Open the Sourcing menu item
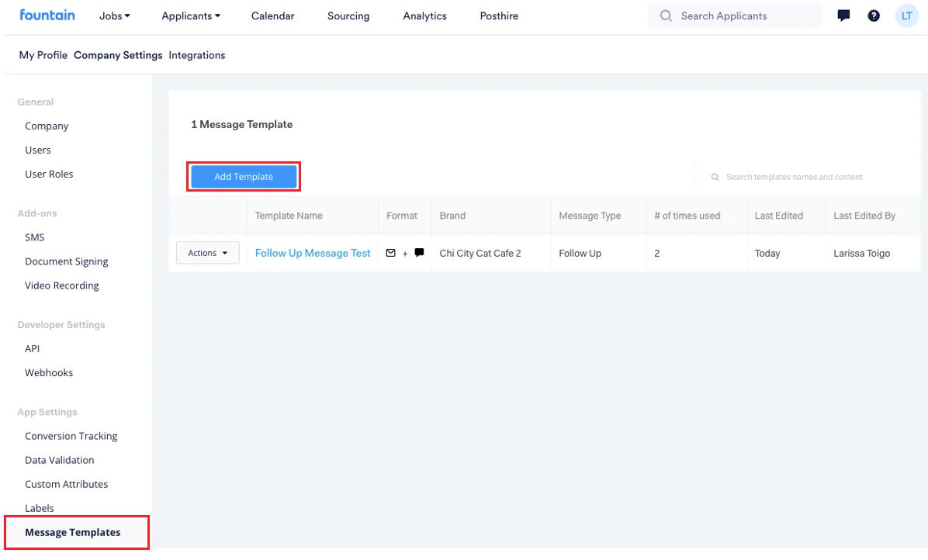This screenshot has width=928, height=560. tap(348, 16)
